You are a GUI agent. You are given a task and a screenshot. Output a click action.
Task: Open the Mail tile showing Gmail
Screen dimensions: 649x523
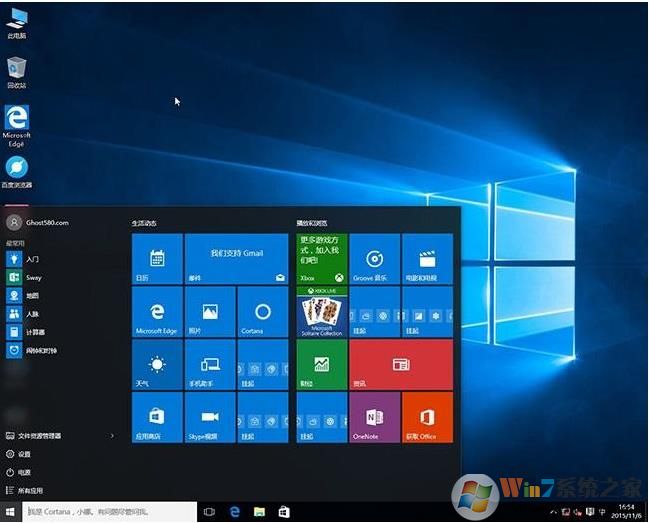pyautogui.click(x=236, y=259)
